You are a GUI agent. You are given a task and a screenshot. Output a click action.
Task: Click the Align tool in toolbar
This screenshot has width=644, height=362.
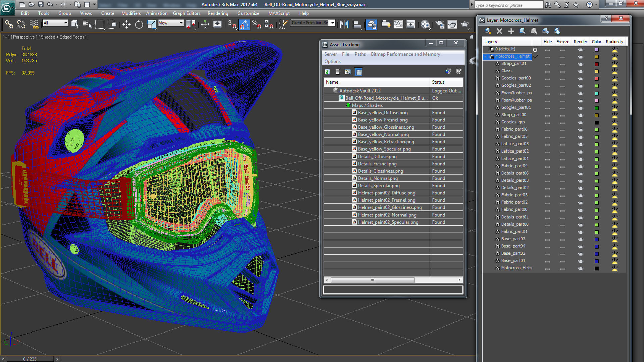pyautogui.click(x=357, y=24)
